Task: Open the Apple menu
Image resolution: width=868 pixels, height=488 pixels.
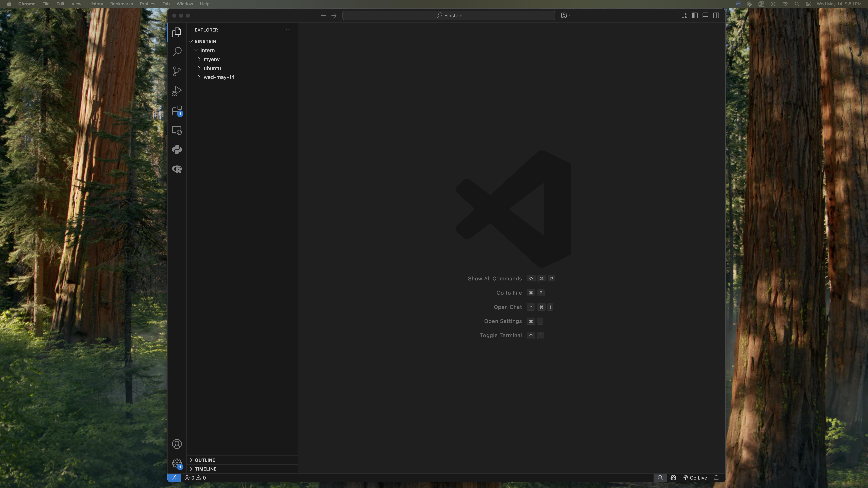Action: 9,4
